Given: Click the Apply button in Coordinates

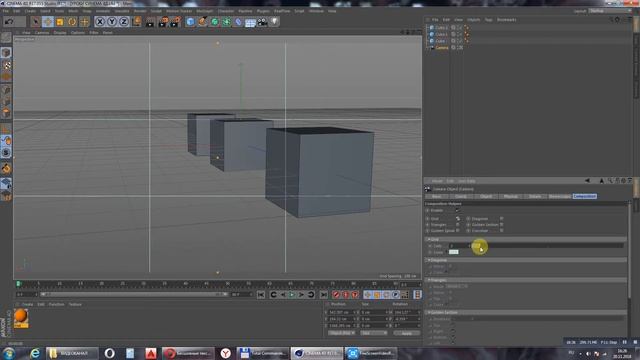Looking at the screenshot, I should [x=407, y=333].
